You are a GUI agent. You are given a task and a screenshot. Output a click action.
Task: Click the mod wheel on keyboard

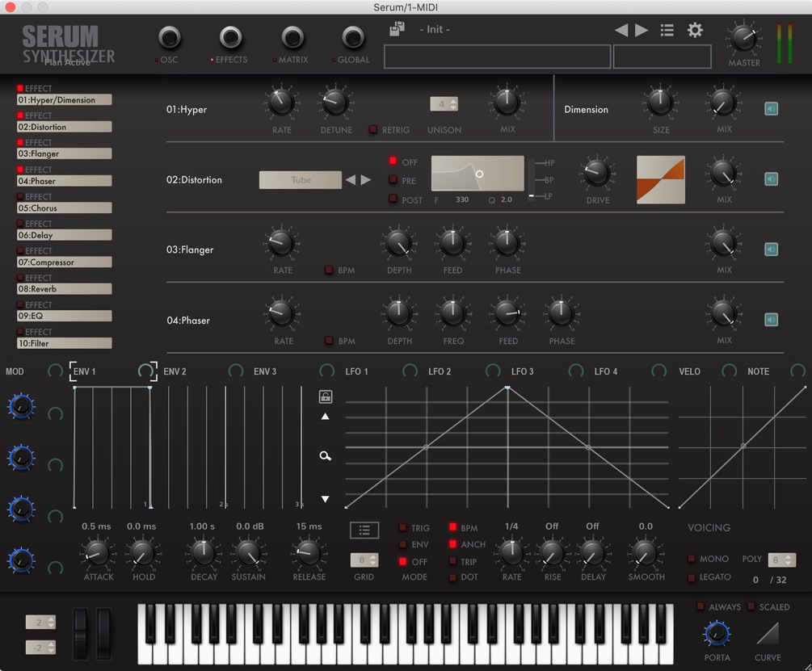point(103,634)
